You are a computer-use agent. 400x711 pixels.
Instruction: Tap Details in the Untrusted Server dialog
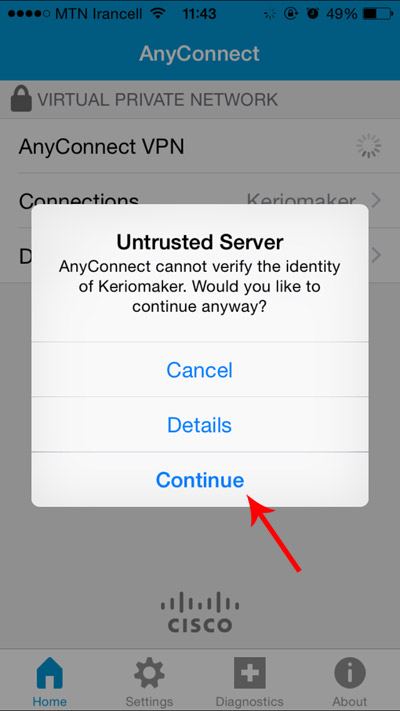click(200, 425)
